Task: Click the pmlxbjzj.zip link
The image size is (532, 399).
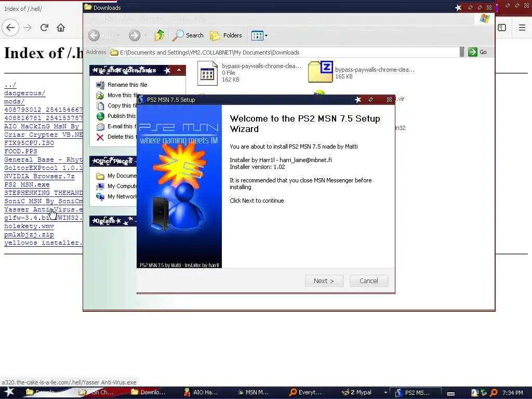Action: [x=29, y=234]
